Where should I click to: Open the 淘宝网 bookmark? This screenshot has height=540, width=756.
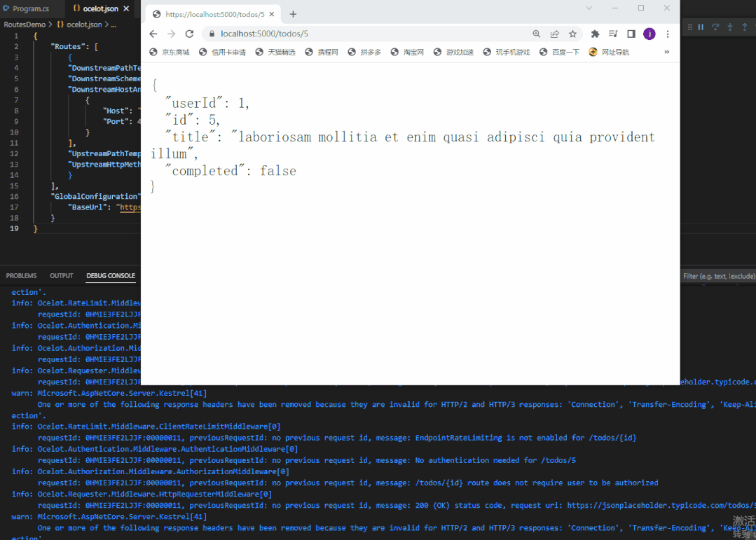tap(407, 52)
